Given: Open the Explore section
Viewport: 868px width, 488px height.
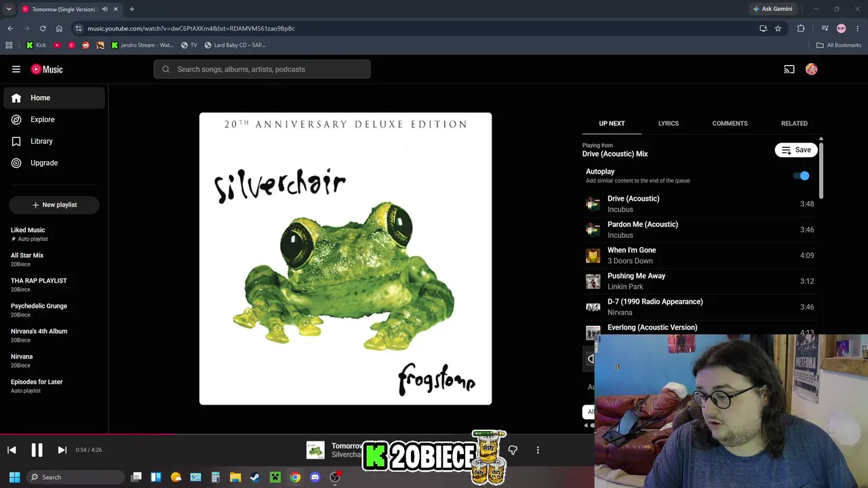Looking at the screenshot, I should tap(54, 119).
